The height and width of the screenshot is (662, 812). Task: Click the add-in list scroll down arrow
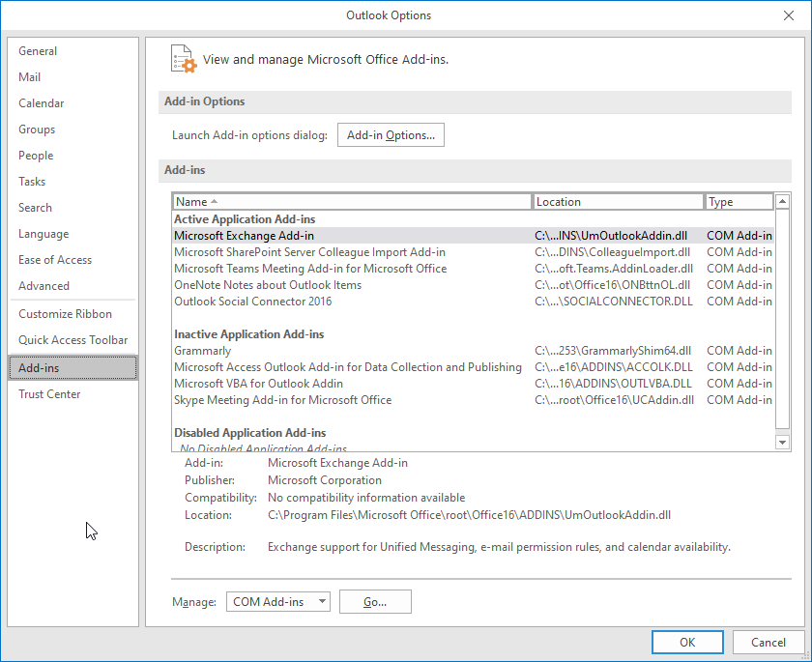tap(782, 442)
